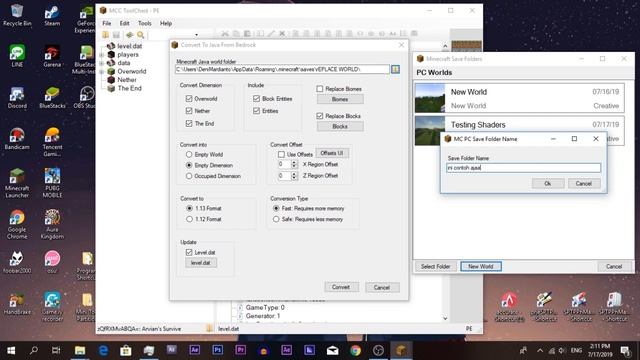Image resolution: width=640 pixels, height=360 pixels.
Task: Open the LINE desktop shortcut
Action: (x=17, y=56)
